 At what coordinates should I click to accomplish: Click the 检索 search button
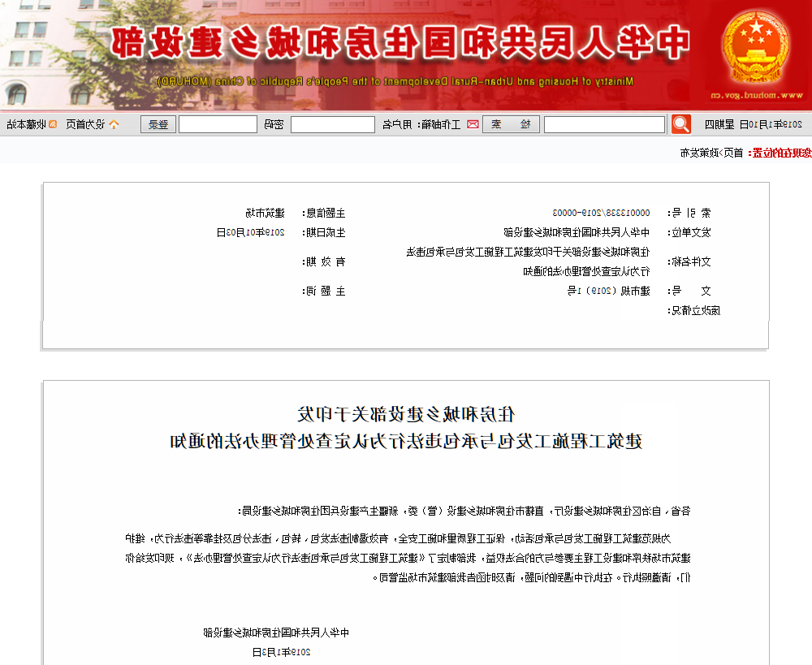511,124
